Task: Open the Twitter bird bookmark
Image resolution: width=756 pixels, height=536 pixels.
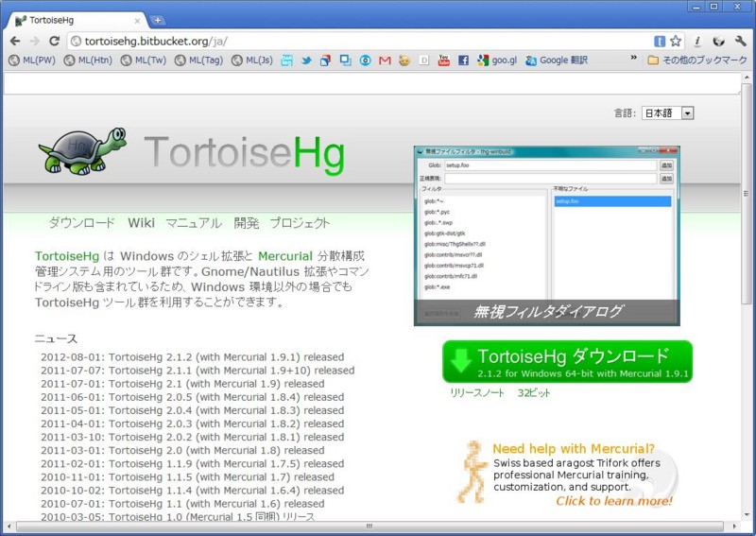Action: coord(306,61)
